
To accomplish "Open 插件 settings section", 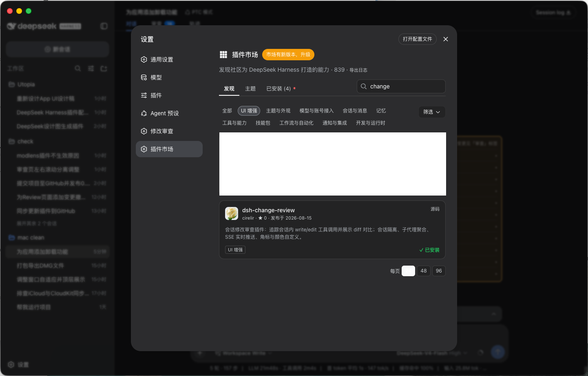I will pos(169,95).
